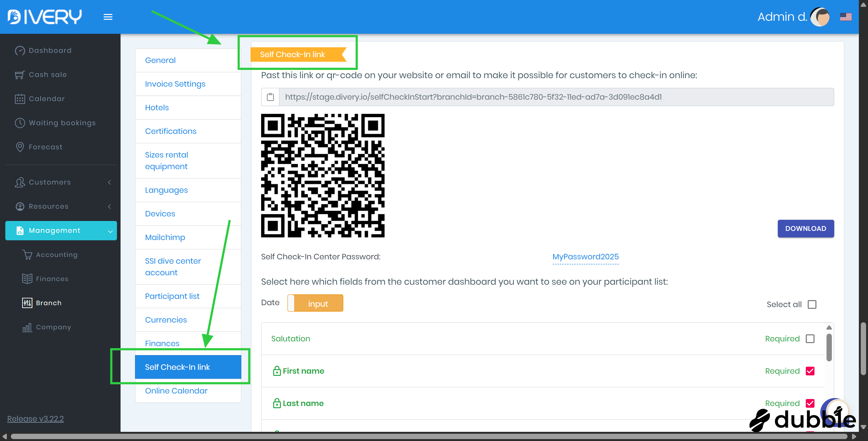This screenshot has height=441, width=868.
Task: Check Required for Salutation
Action: pyautogui.click(x=810, y=338)
